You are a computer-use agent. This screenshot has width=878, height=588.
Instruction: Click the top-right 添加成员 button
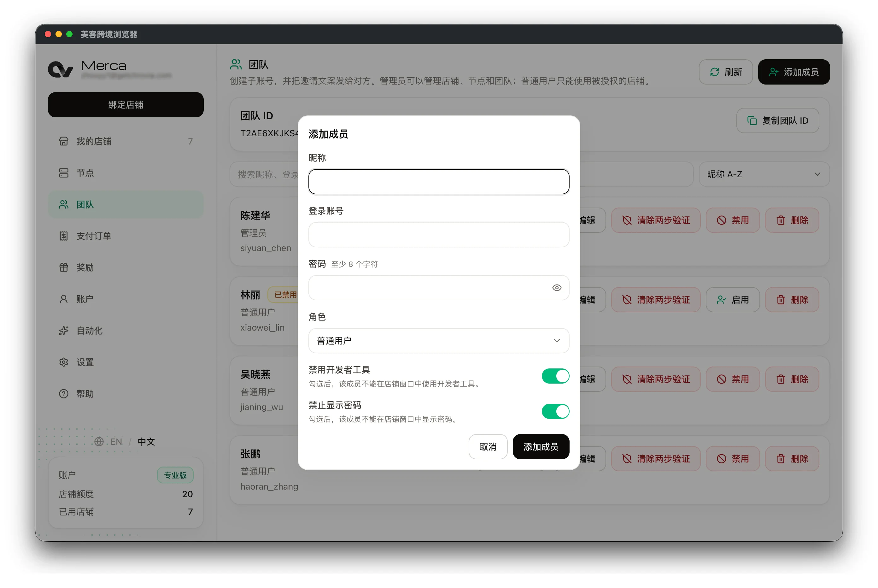point(794,72)
